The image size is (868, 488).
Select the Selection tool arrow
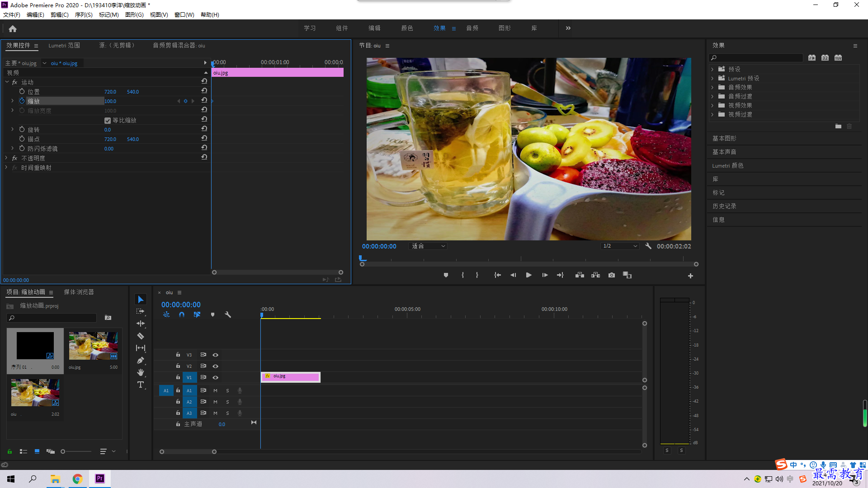[x=141, y=300]
